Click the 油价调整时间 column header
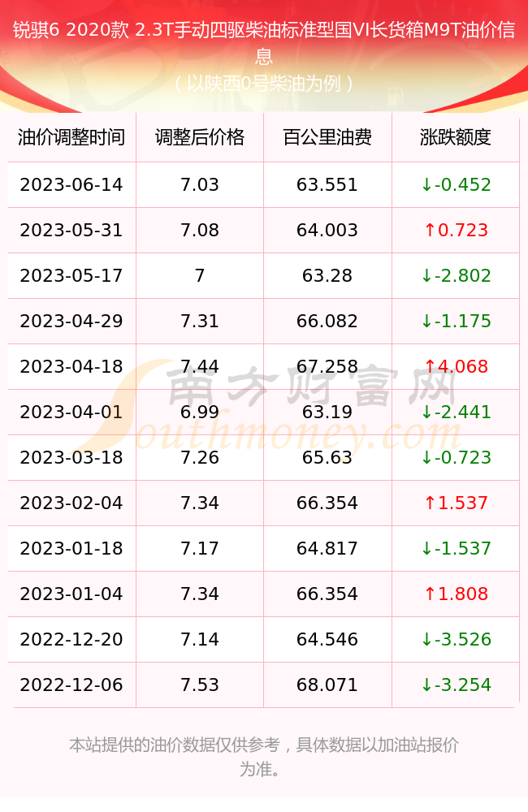This screenshot has width=528, height=812. point(71,137)
